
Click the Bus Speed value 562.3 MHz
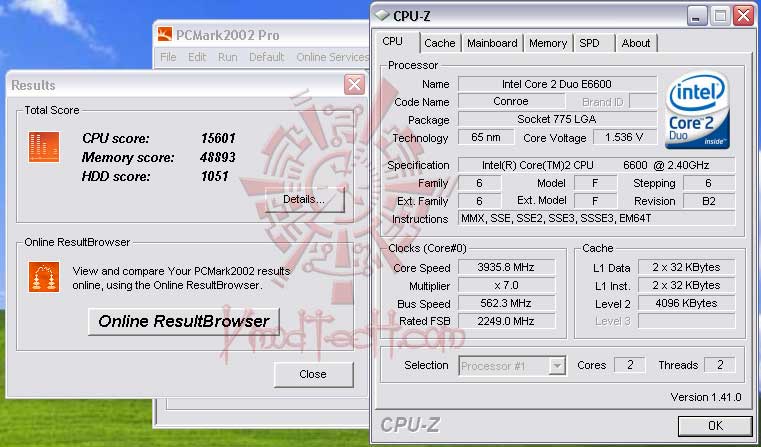[x=506, y=303]
